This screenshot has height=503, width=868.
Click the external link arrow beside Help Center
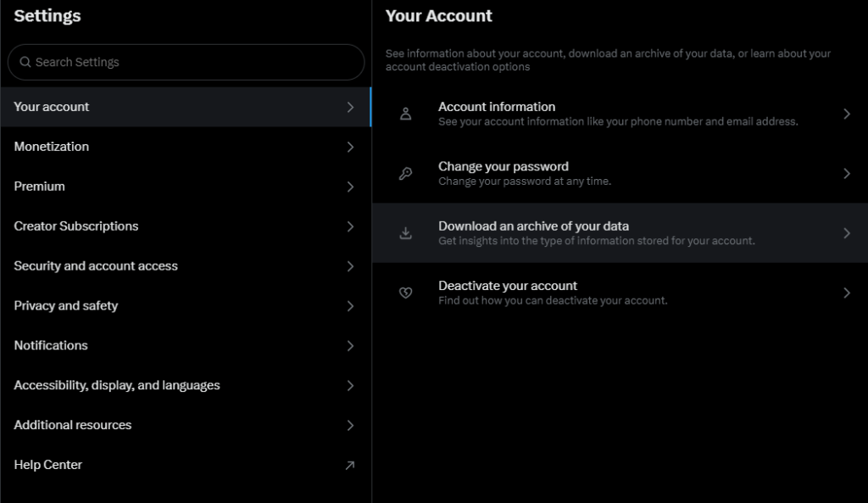[350, 465]
